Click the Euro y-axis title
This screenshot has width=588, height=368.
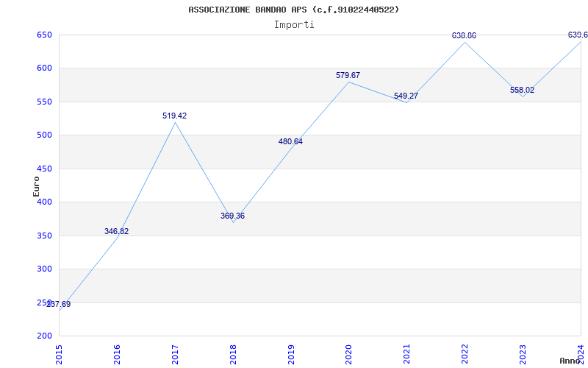[36, 186]
